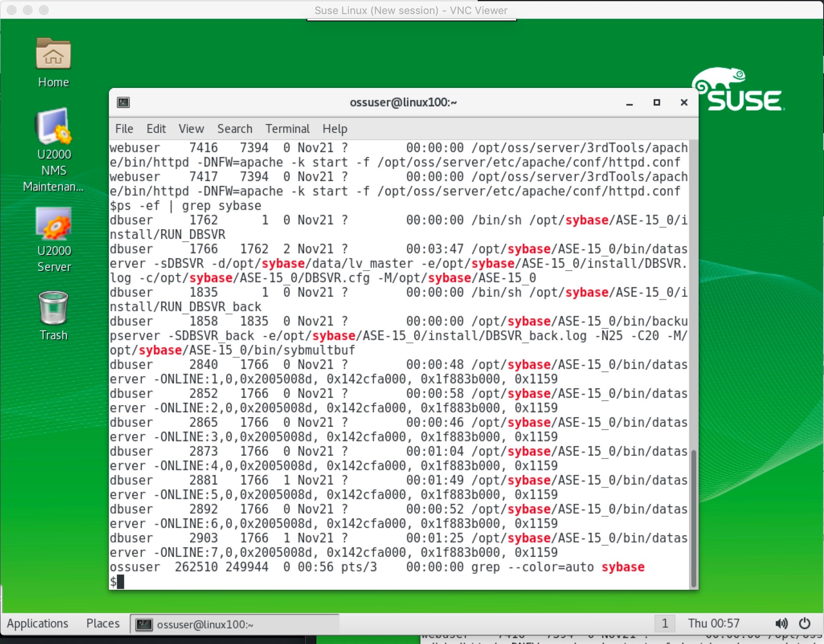This screenshot has width=824, height=644.
Task: Open the Search menu in terminal
Action: (x=235, y=129)
